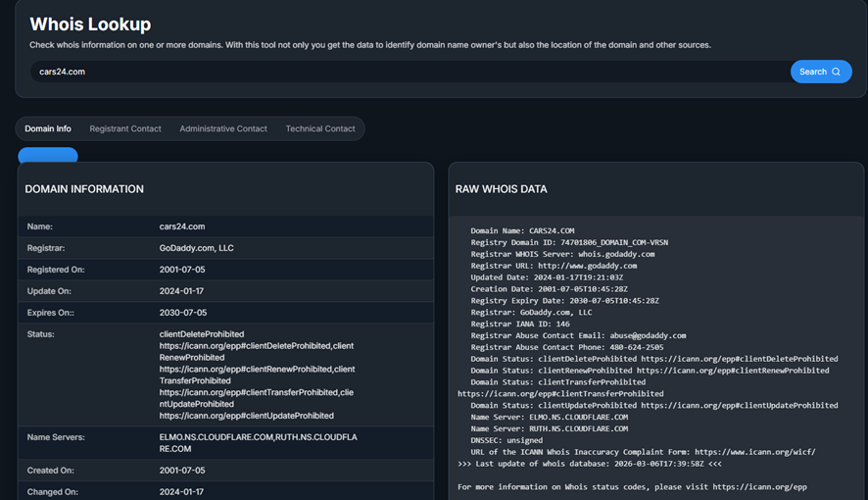Click the Registry Expiry Date line
This screenshot has width=868, height=500.
[564, 301]
